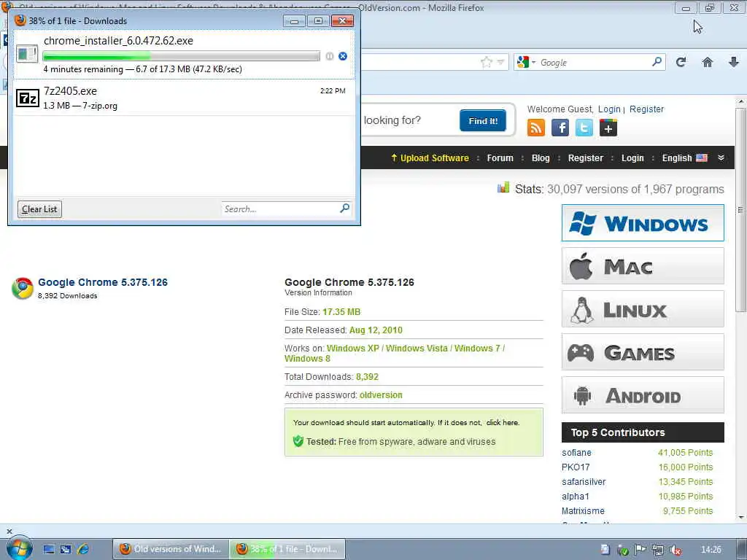Click the 'oldversion' archive password text

coord(381,394)
